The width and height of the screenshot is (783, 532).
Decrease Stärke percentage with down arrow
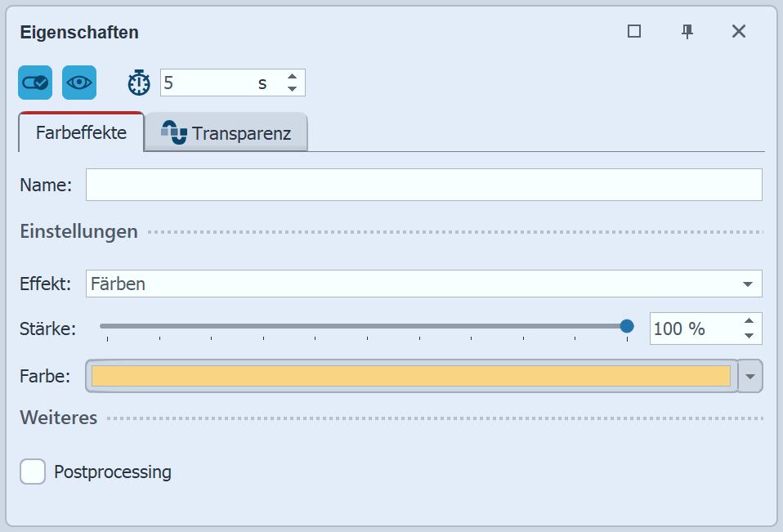point(749,335)
